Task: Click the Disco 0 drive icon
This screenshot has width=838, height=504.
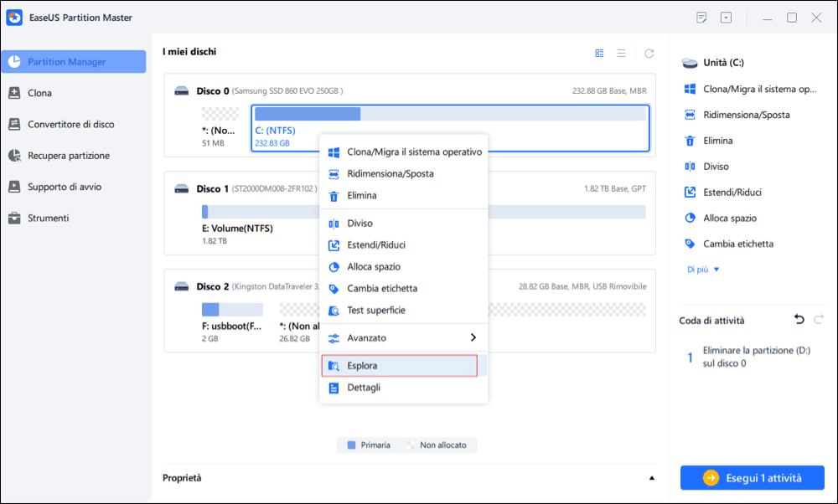Action: 182,91
